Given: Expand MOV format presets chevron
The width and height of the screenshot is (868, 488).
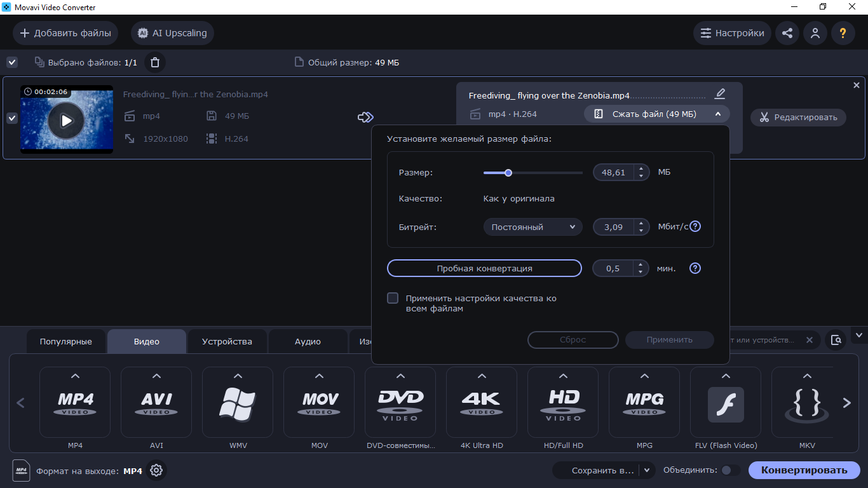Looking at the screenshot, I should tap(319, 376).
